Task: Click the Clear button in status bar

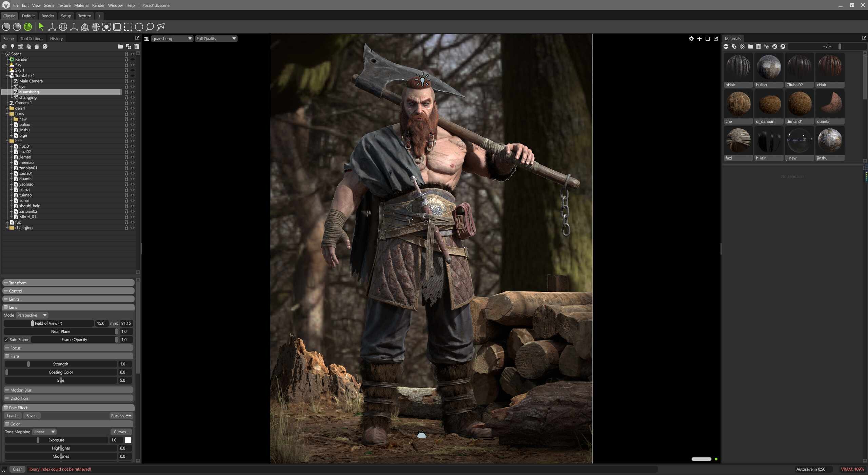Action: [x=17, y=469]
